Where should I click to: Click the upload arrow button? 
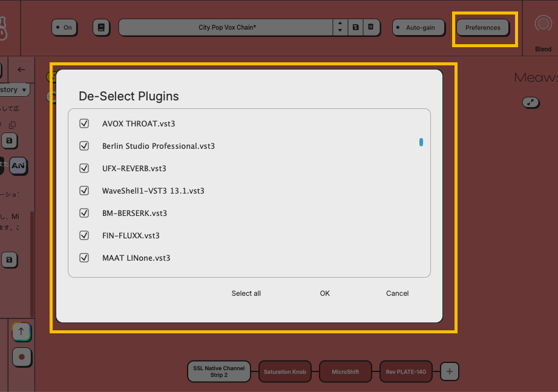[21, 332]
